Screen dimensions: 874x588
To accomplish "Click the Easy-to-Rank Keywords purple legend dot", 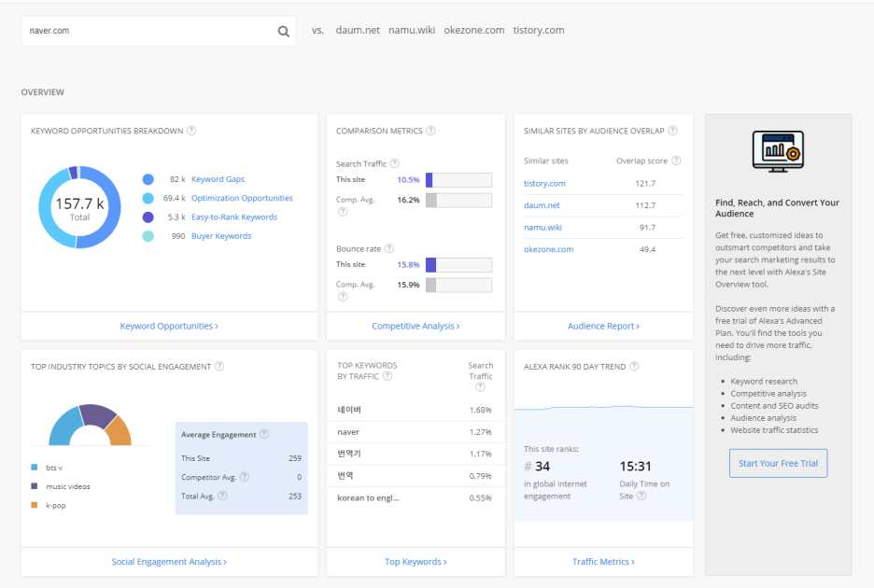I will pyautogui.click(x=148, y=217).
